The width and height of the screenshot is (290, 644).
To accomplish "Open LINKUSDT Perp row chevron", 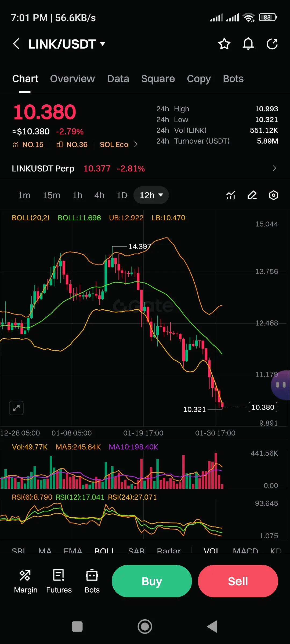I will (274, 168).
